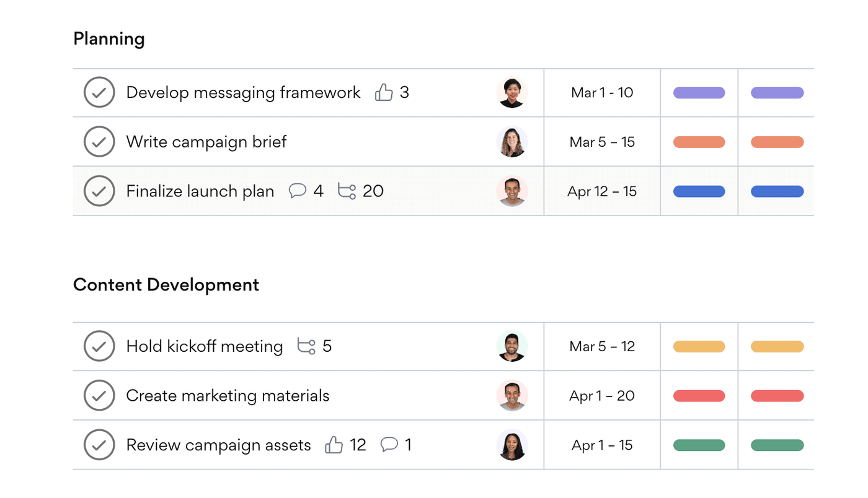Click assignee avatar for Hold kickoff meeting
The width and height of the screenshot is (868, 498).
pos(512,346)
